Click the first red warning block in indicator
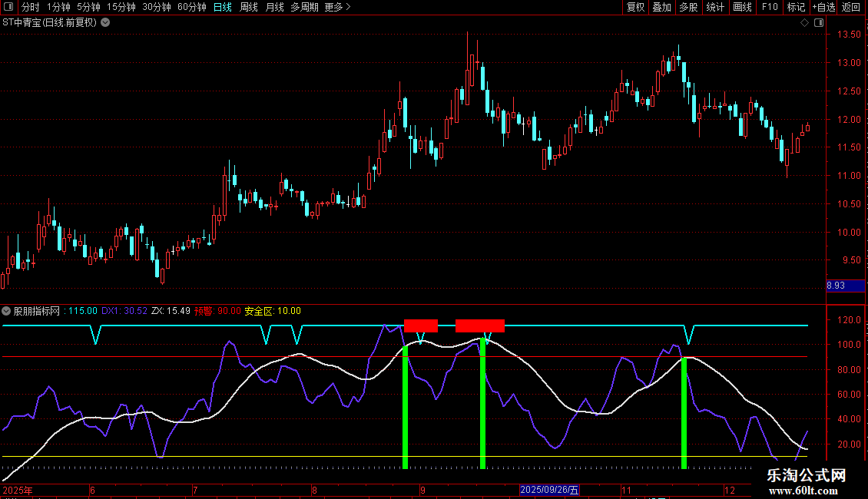This screenshot has height=499, width=868. [x=421, y=326]
